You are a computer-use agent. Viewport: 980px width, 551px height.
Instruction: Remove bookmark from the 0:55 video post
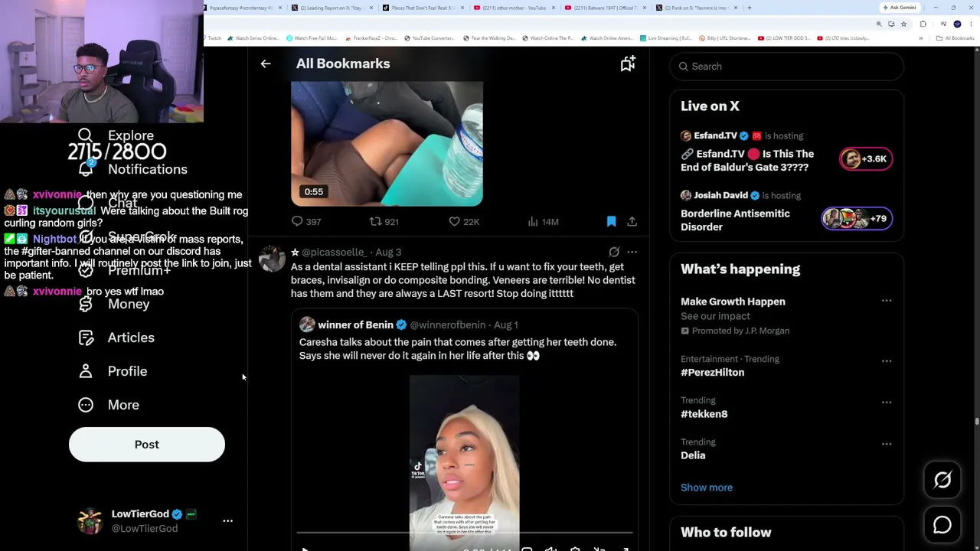coord(611,222)
